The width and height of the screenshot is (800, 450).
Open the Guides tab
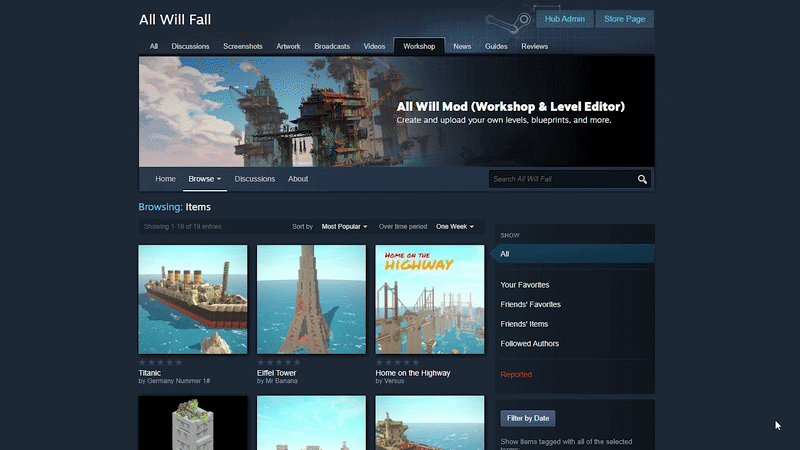tap(496, 46)
